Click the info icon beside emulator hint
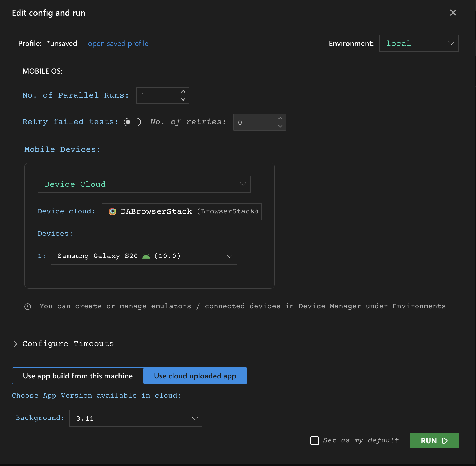The width and height of the screenshot is (476, 466). click(28, 307)
